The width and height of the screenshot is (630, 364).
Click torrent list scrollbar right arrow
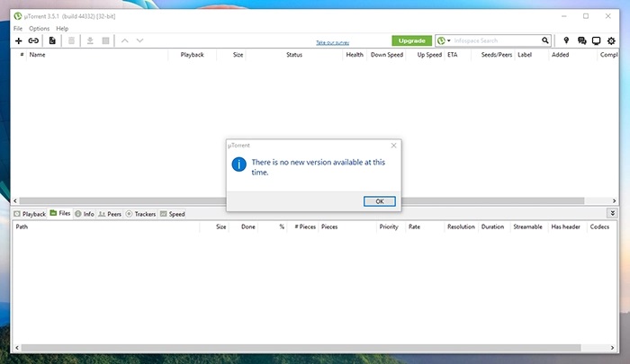614,200
